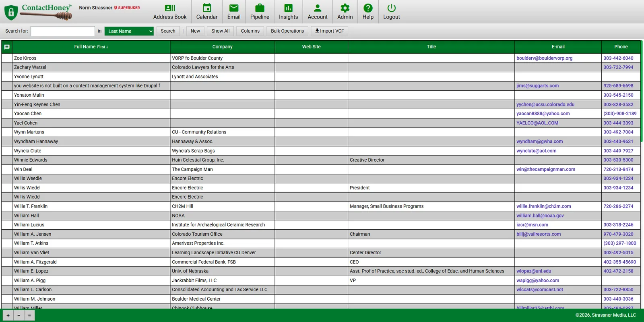Open the Columns chooser
Screen dimensions: 644x322
250,31
